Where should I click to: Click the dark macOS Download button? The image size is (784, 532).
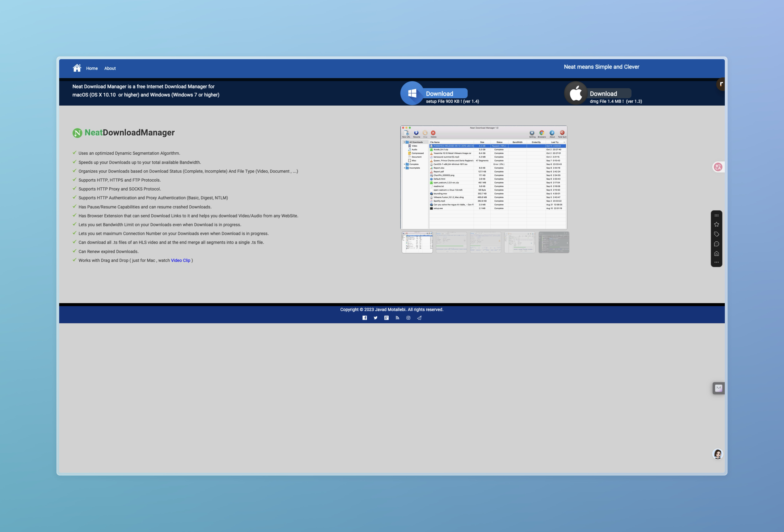coord(610,93)
